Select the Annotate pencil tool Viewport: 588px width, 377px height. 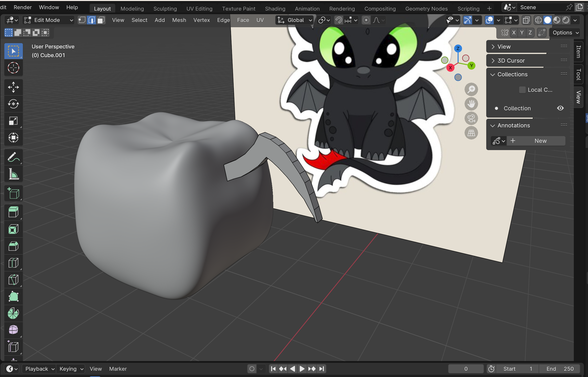click(x=13, y=157)
